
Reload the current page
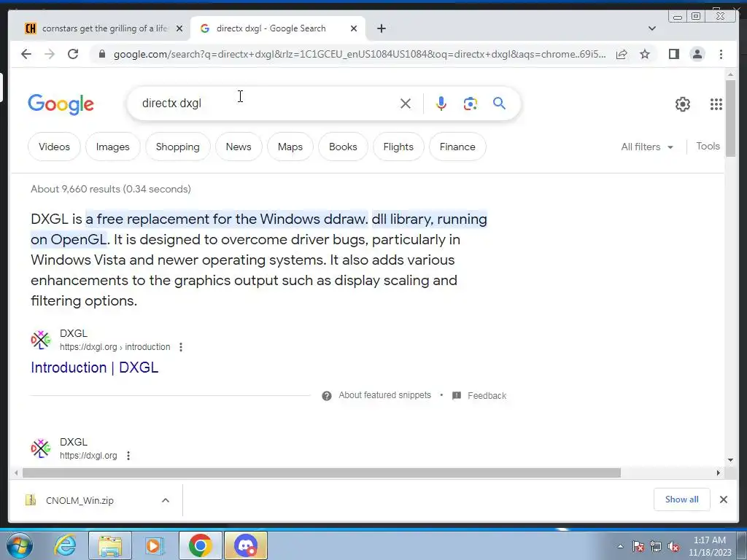73,54
